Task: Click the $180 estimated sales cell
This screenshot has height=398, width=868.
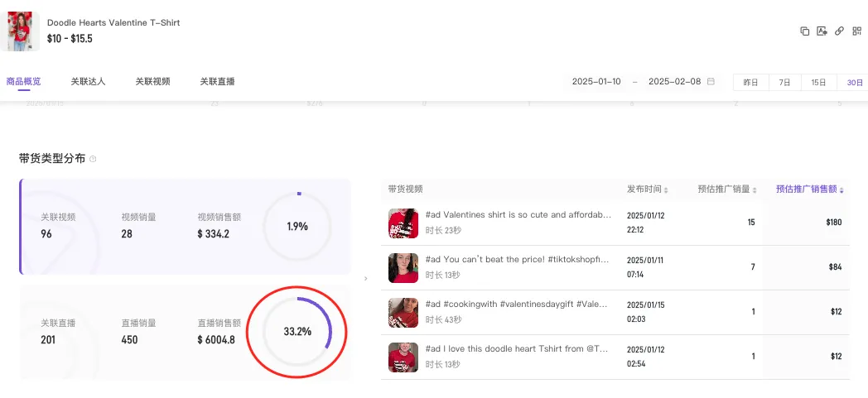Action: click(834, 223)
